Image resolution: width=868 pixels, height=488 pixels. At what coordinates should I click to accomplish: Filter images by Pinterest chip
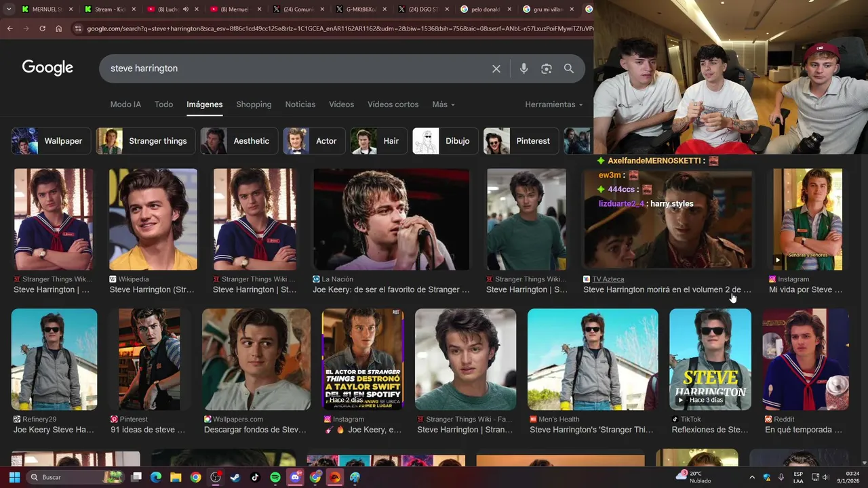click(521, 141)
